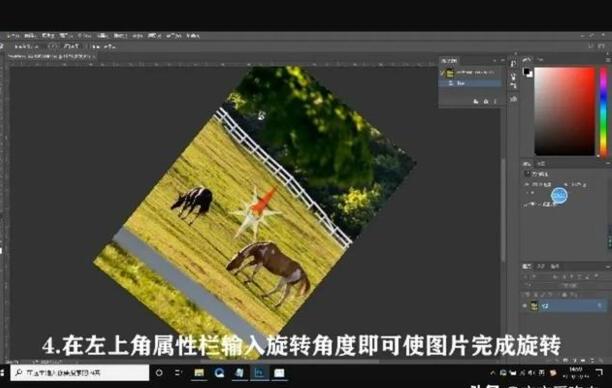
Task: Select the open document tab
Action: [51, 57]
